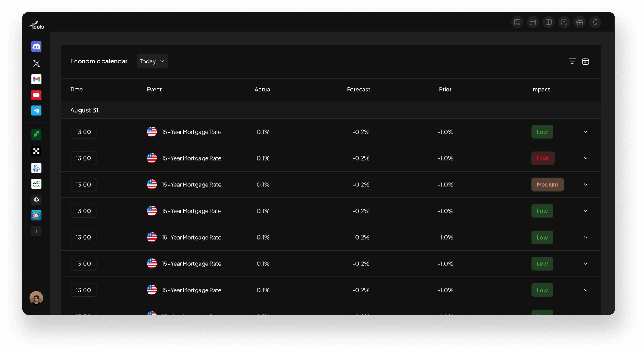Open the filter options icon
The height and width of the screenshot is (353, 644).
pyautogui.click(x=572, y=61)
